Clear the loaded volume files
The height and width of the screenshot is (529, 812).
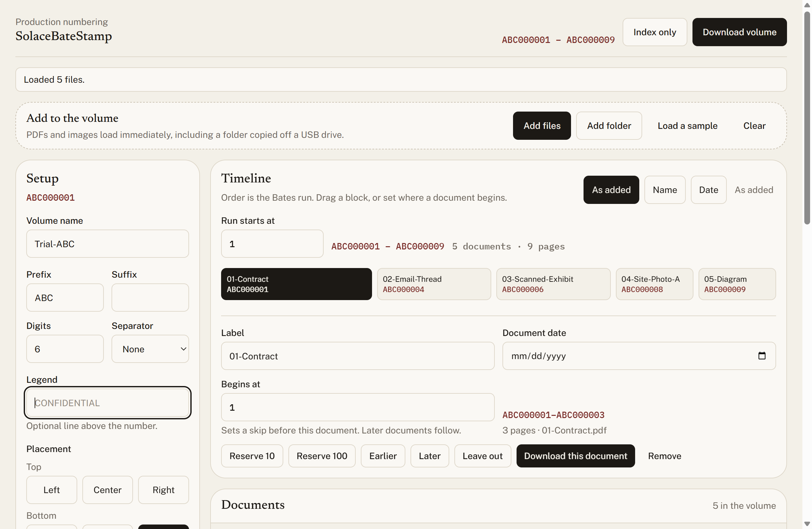click(754, 126)
